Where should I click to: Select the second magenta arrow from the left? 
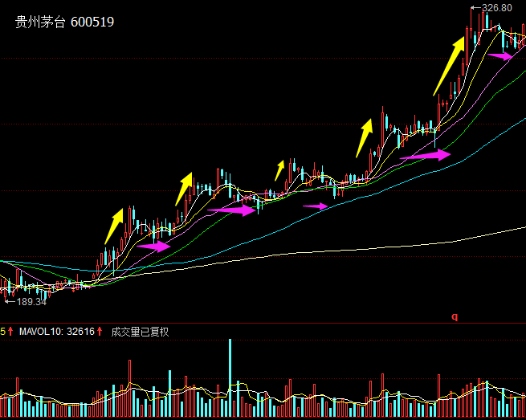click(231, 210)
